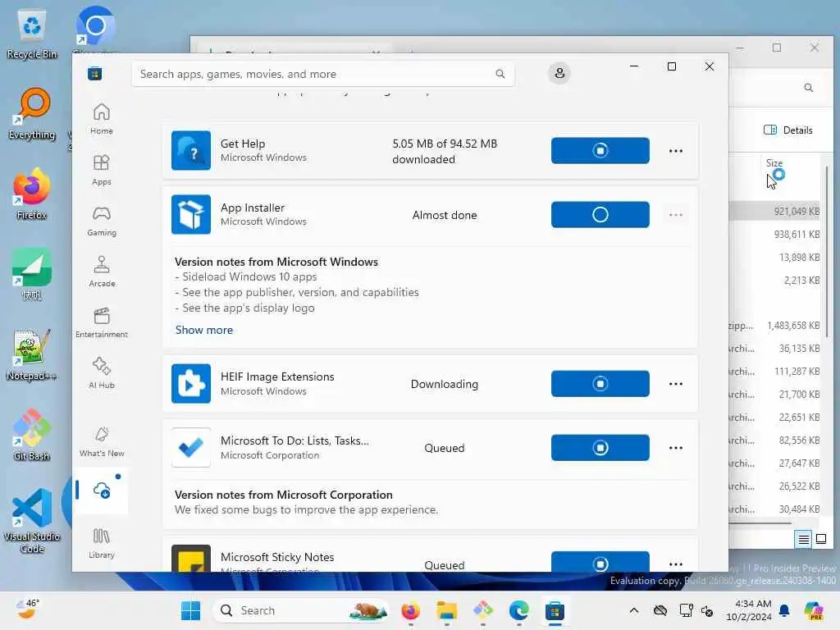
Task: Click the File Explorer vertical scrollbar
Action: point(827,252)
